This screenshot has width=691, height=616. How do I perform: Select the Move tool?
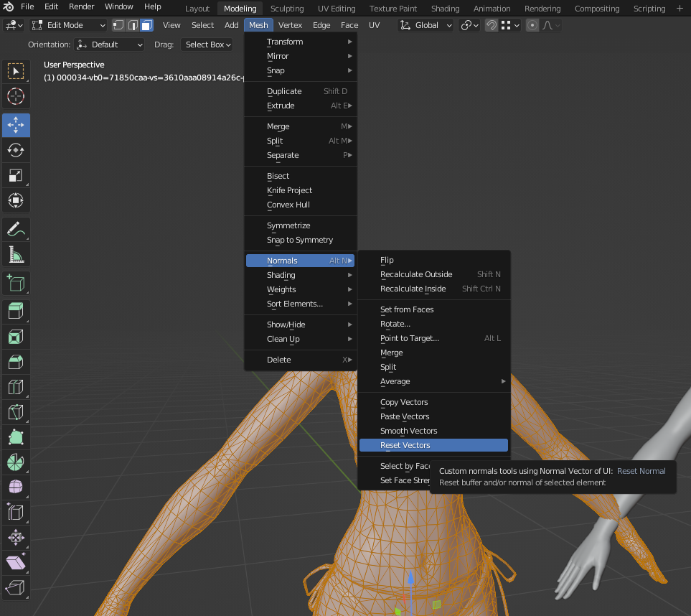coord(16,125)
